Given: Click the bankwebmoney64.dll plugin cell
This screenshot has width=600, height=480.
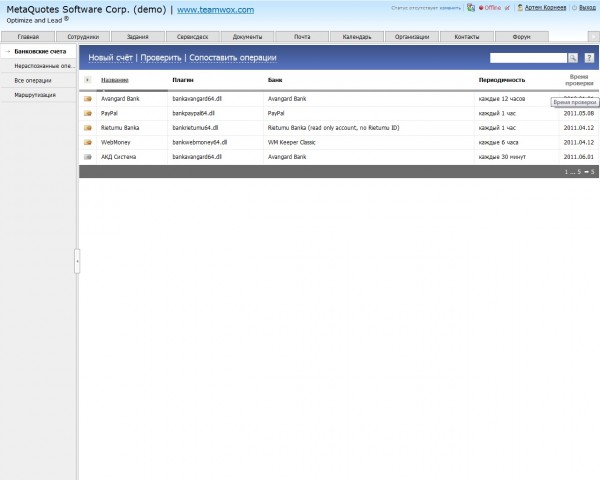Looking at the screenshot, I should click(x=200, y=142).
